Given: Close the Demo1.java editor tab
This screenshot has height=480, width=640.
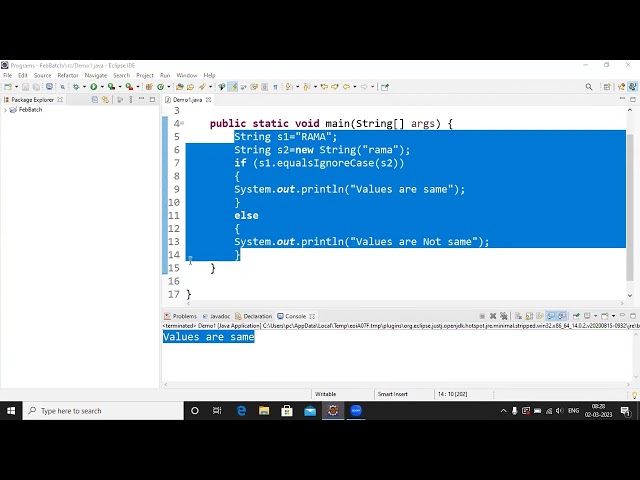Looking at the screenshot, I should point(210,100).
